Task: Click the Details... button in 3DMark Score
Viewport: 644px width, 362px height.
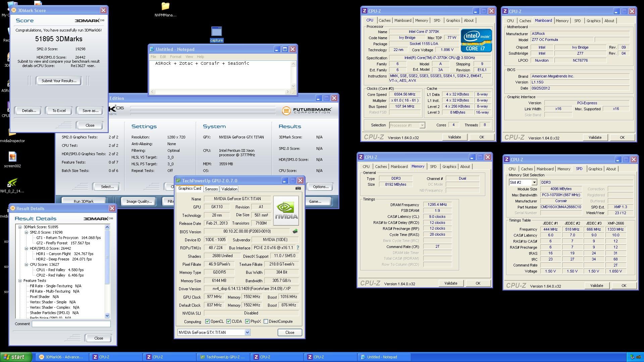Action: click(x=29, y=111)
